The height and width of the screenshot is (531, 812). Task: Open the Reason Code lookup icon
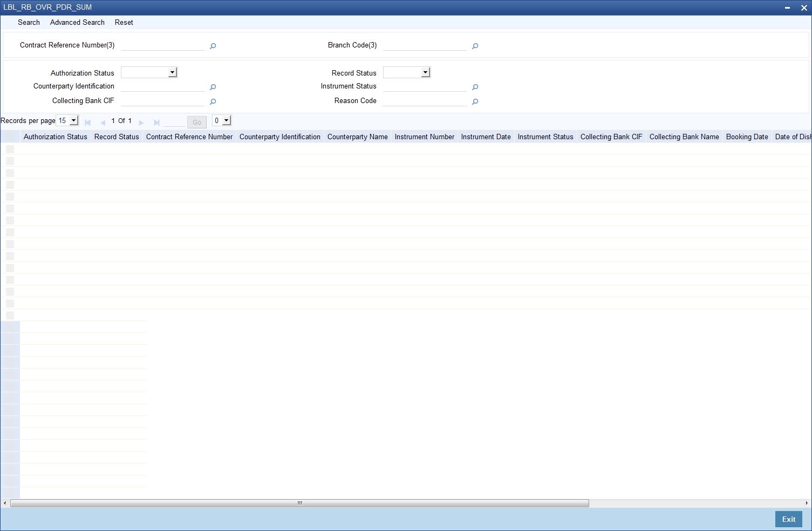pos(475,101)
